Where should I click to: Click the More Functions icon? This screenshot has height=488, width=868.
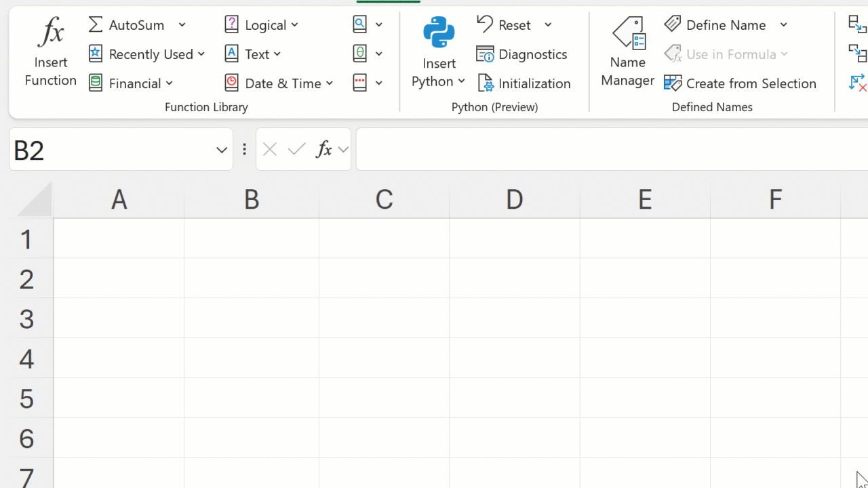[360, 83]
